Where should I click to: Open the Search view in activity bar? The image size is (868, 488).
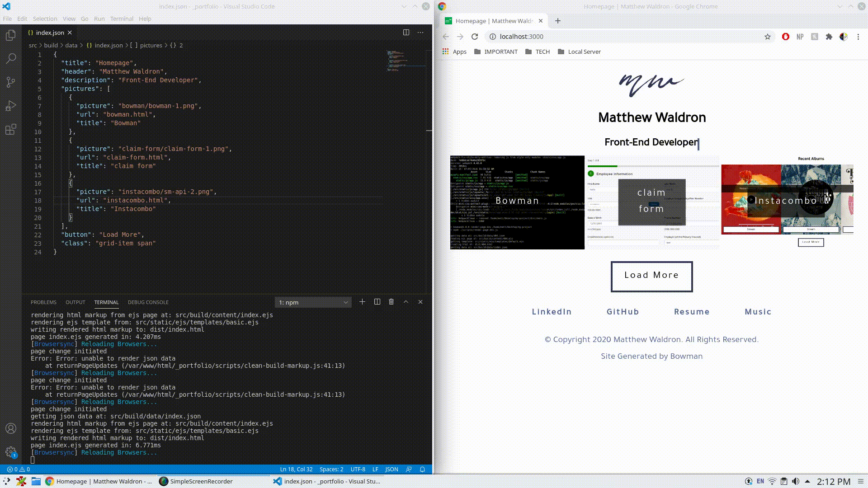click(11, 58)
